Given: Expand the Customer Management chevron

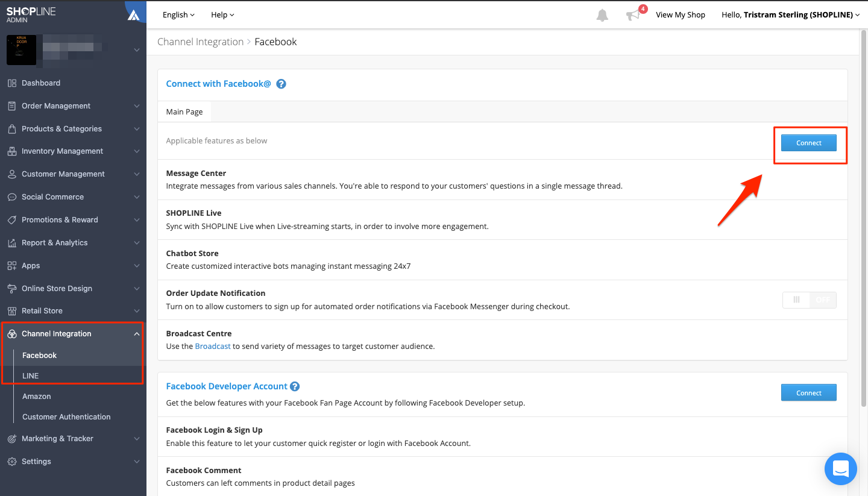Looking at the screenshot, I should pyautogui.click(x=136, y=174).
